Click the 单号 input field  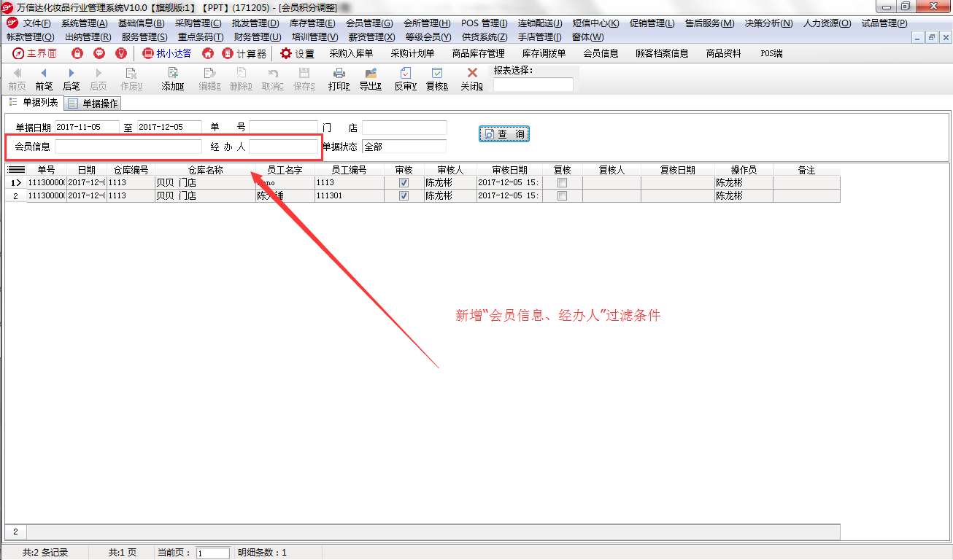click(283, 128)
